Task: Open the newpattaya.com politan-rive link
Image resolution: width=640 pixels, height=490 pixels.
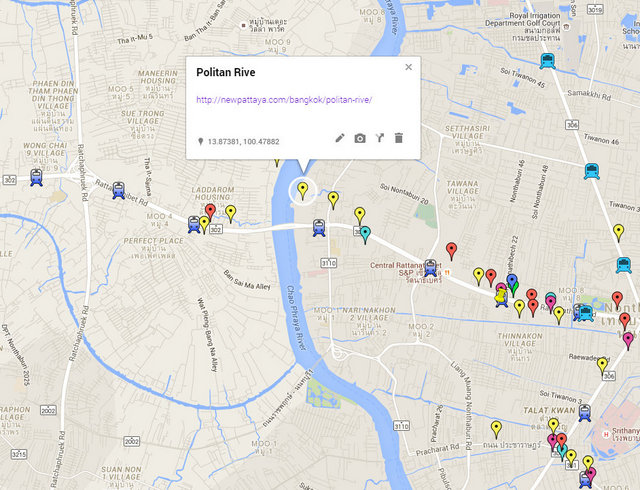Action: click(284, 100)
